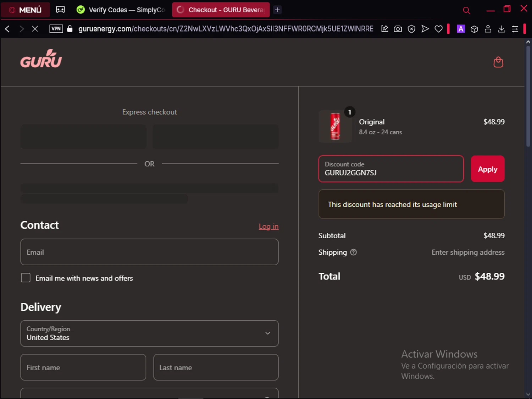Click the guruenergy.com address bar URL
The height and width of the screenshot is (399, 532).
(x=226, y=29)
